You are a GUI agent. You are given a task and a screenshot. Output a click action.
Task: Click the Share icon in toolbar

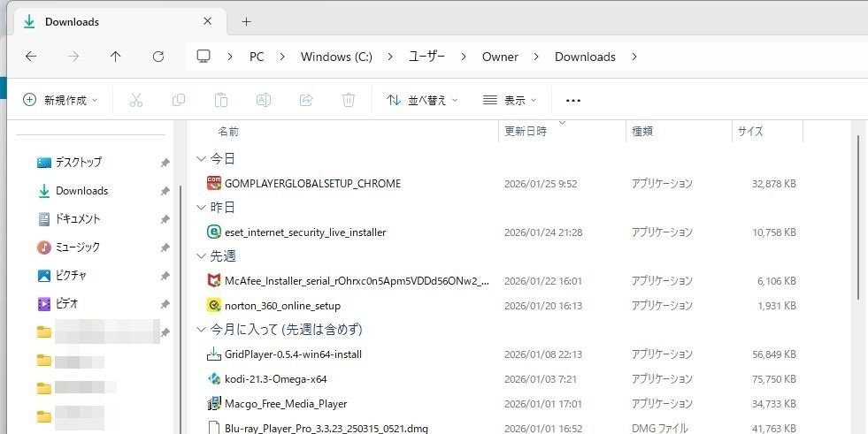(306, 100)
